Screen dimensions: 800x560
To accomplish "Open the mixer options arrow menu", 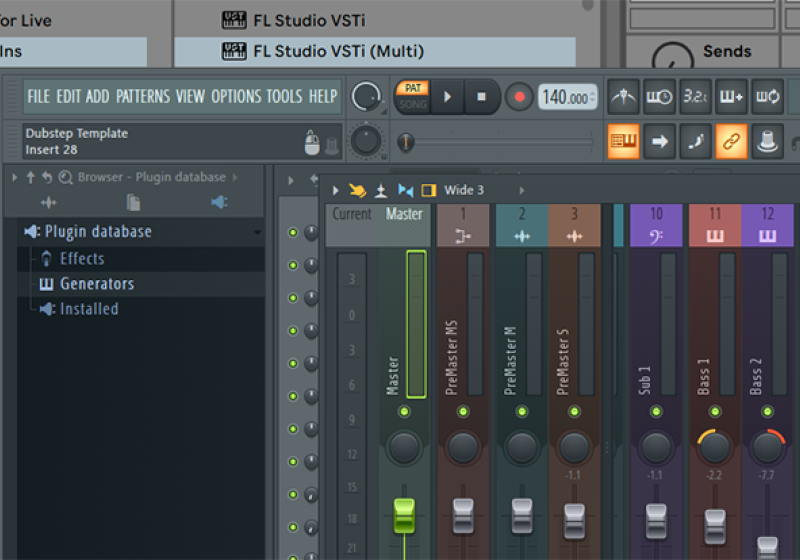I will tap(335, 190).
